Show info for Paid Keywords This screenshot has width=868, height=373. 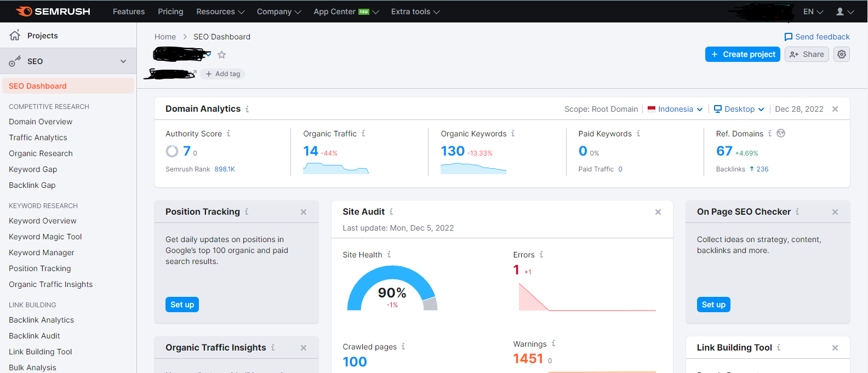(x=638, y=134)
